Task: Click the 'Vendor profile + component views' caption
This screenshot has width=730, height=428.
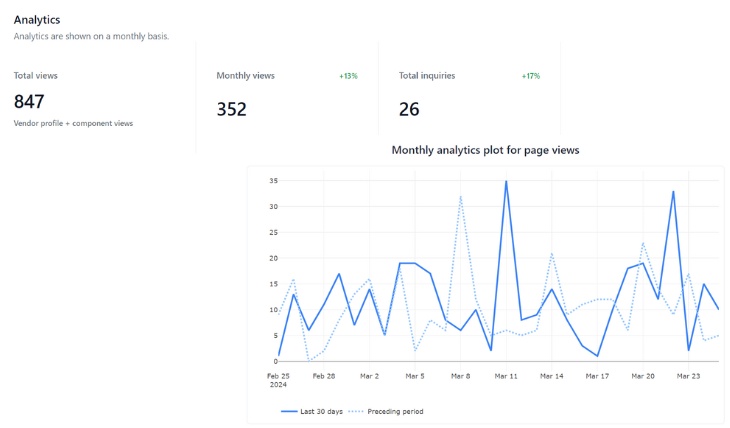Action: (73, 123)
